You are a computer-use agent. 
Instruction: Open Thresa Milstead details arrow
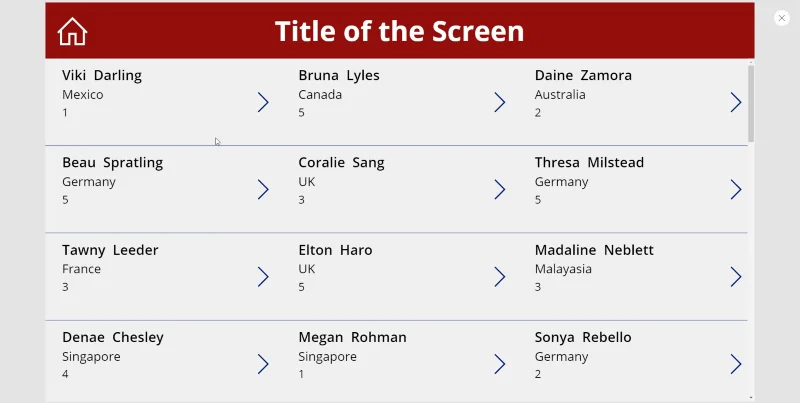[x=736, y=189]
